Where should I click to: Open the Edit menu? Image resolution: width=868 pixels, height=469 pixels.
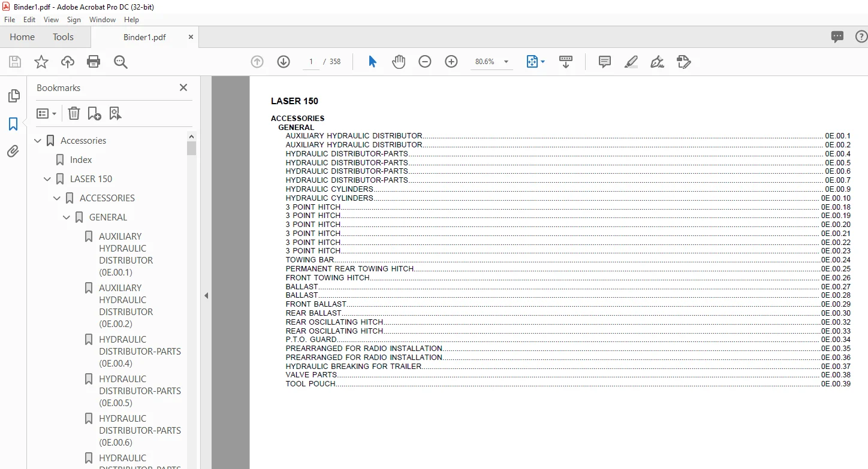tap(29, 20)
